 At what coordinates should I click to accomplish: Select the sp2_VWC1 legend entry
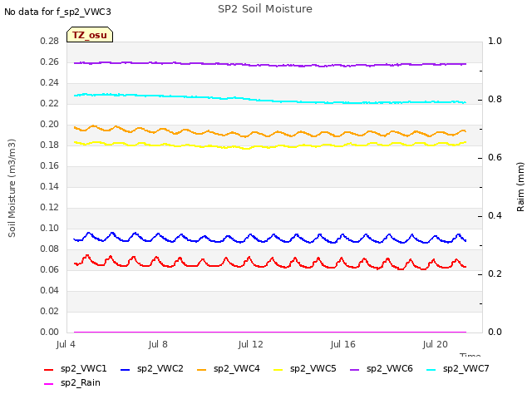pos(76,368)
